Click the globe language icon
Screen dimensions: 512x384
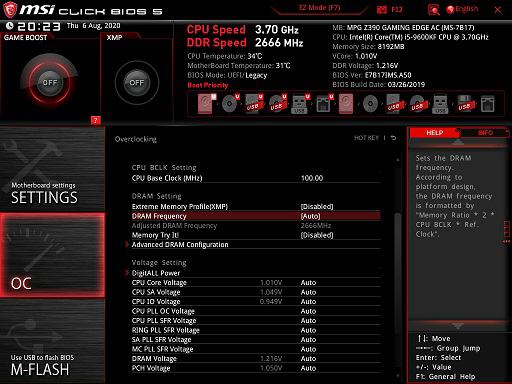pos(450,10)
